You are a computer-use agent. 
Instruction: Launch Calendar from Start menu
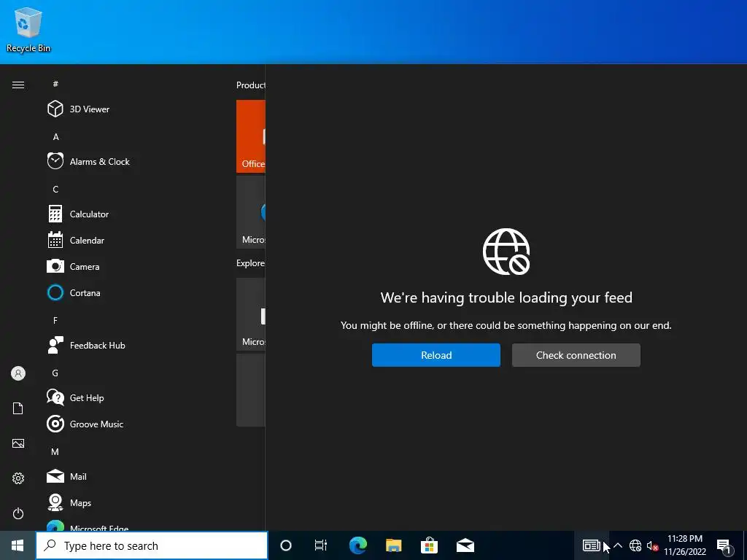[x=75, y=240]
